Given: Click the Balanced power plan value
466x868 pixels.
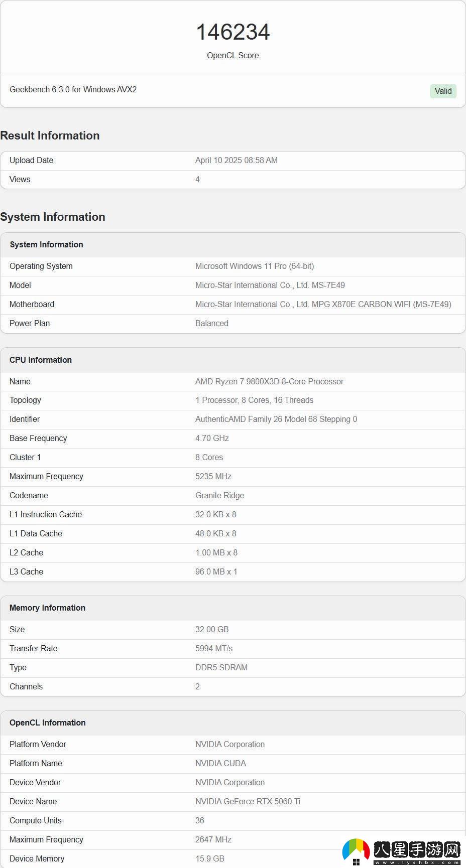Looking at the screenshot, I should pyautogui.click(x=211, y=323).
